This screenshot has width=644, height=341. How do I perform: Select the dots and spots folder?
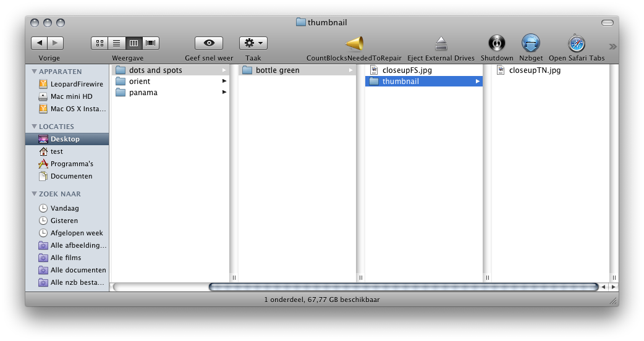(x=170, y=70)
